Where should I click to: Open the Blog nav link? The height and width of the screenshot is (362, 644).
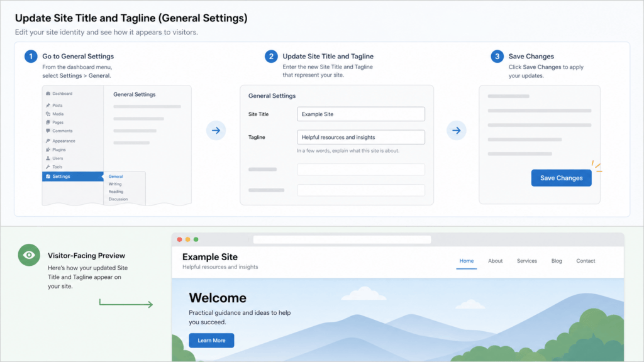click(x=557, y=261)
